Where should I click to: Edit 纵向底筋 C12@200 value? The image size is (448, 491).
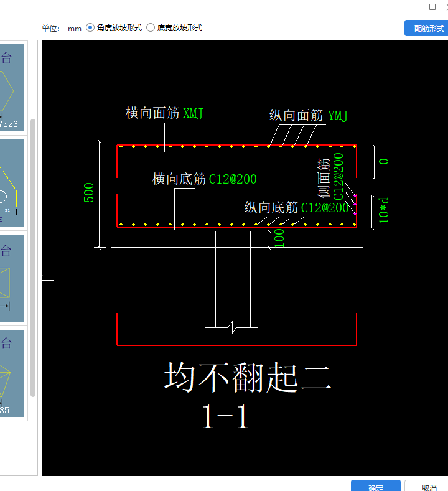[325, 208]
